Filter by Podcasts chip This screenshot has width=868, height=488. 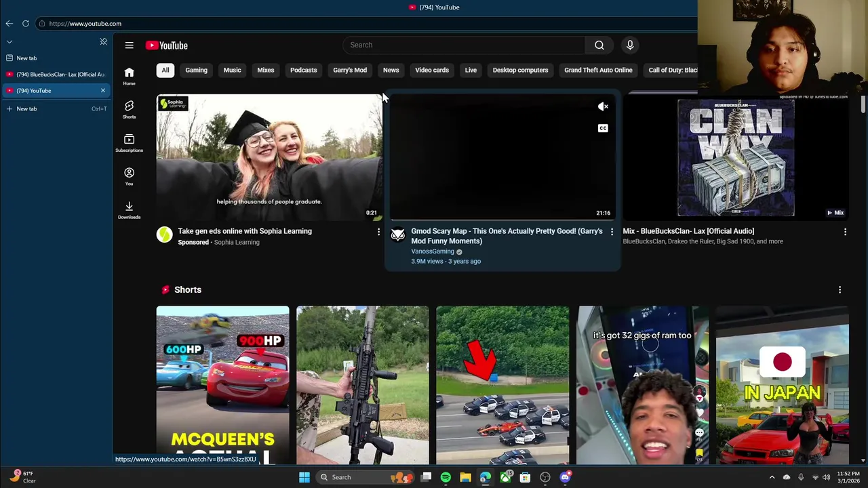click(303, 70)
